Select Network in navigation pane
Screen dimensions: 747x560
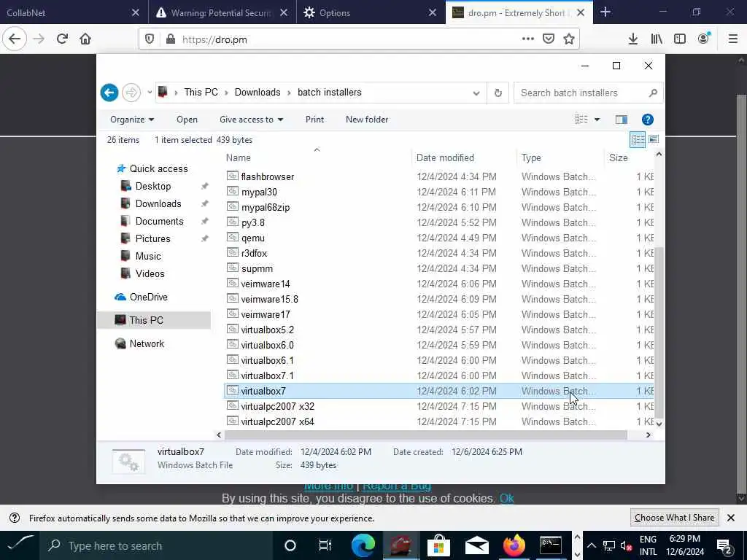point(146,344)
